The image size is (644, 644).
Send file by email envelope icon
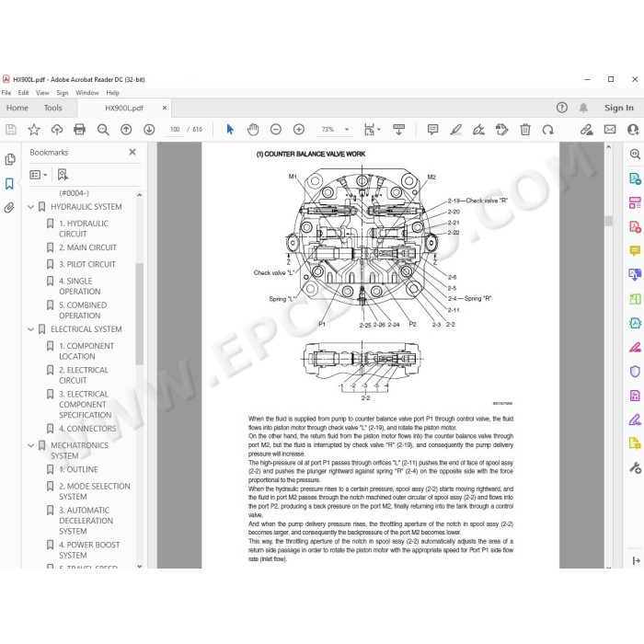click(x=610, y=130)
